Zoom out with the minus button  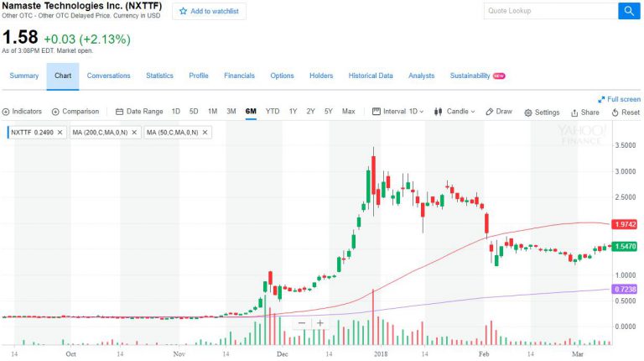(x=301, y=323)
